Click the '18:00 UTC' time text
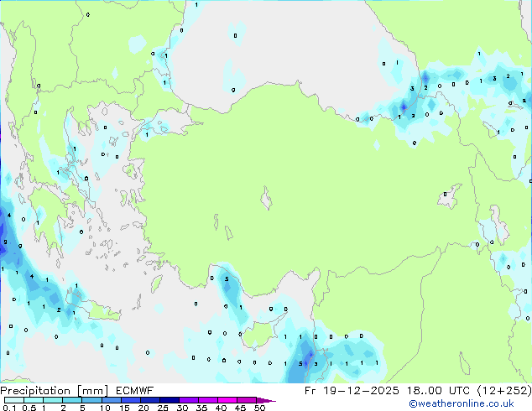Screen dimensions: 532x411 click(x=439, y=391)
